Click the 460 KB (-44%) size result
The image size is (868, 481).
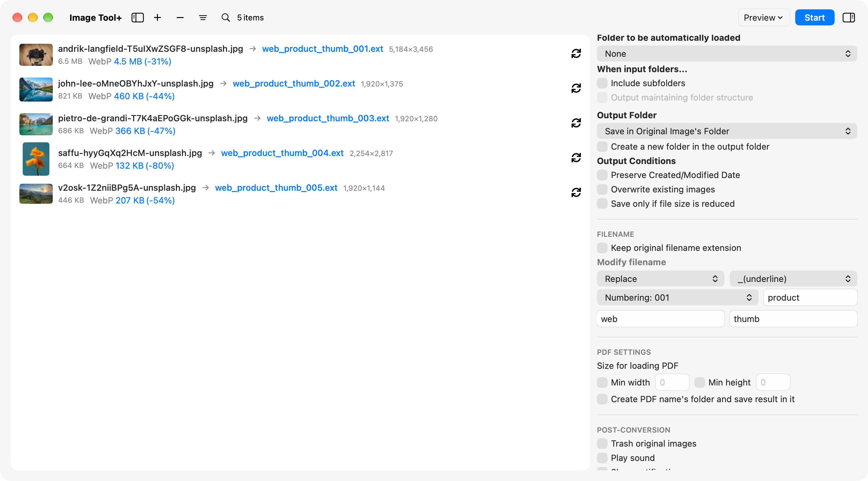(x=144, y=96)
